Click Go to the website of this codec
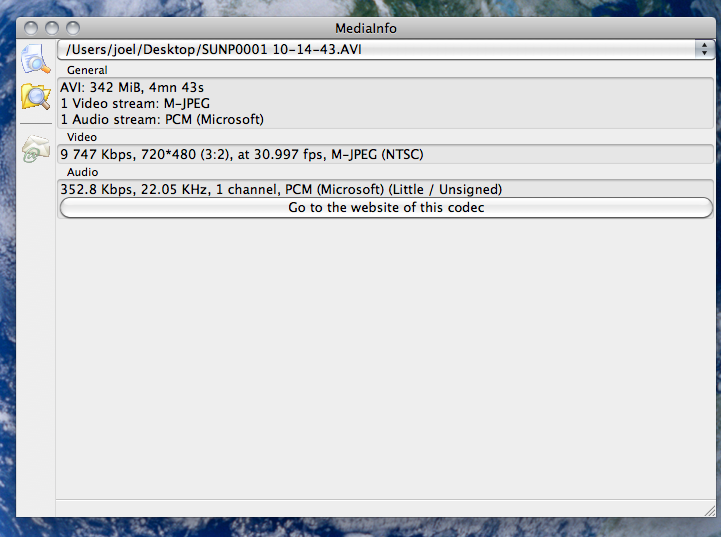 [x=386, y=207]
